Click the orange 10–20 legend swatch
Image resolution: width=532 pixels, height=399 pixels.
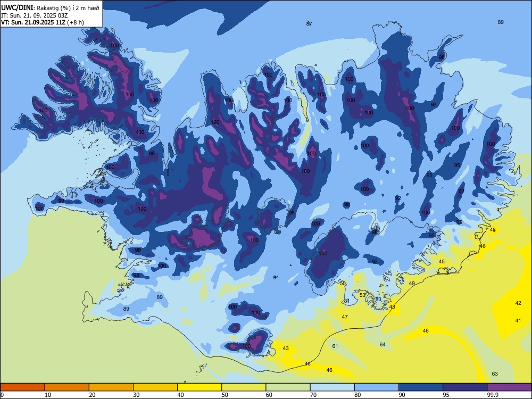67,387
